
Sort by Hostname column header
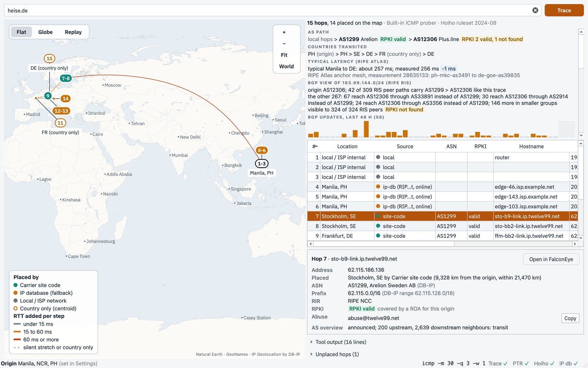point(531,146)
